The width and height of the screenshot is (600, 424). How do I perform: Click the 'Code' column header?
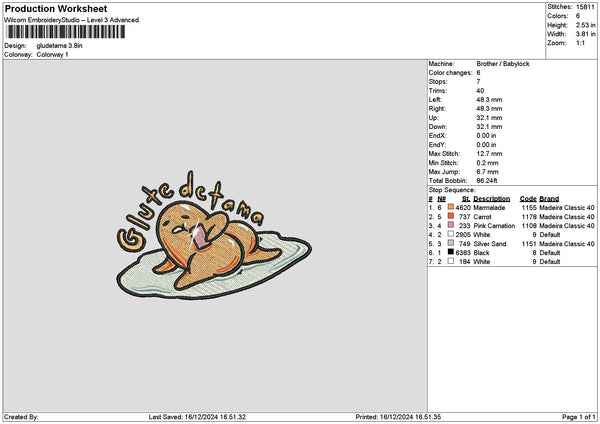coord(528,199)
